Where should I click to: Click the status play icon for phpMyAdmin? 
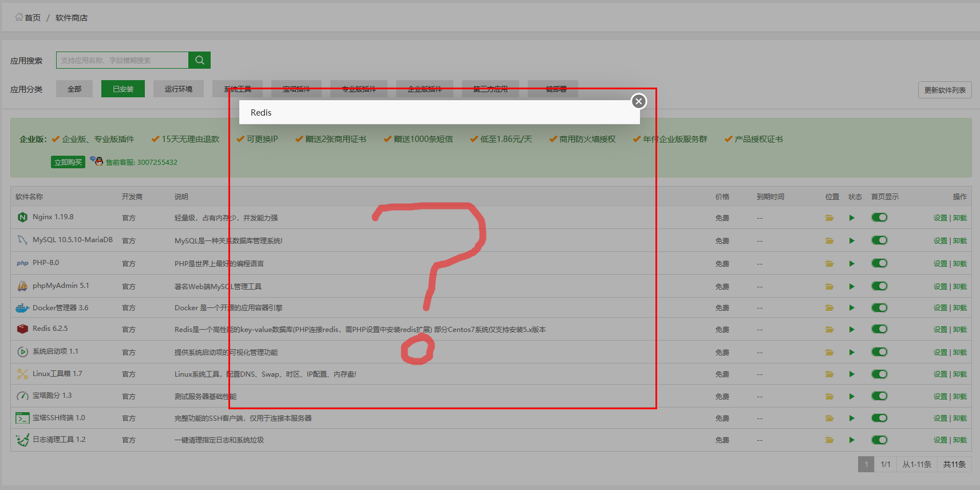coord(852,287)
